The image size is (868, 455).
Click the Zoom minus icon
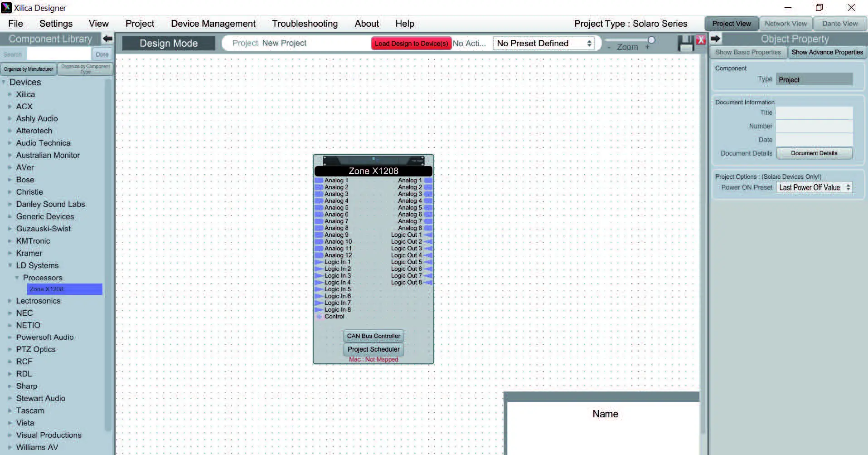coord(609,47)
